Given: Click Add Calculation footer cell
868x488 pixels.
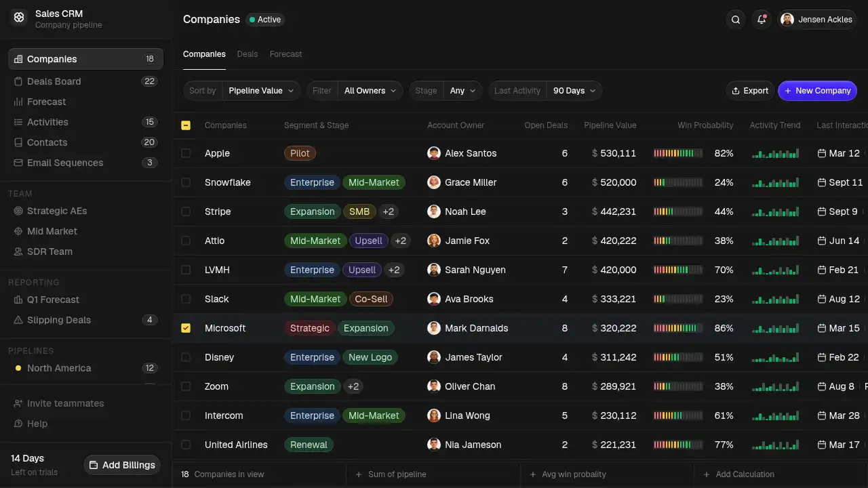Looking at the screenshot, I should tap(781, 474).
